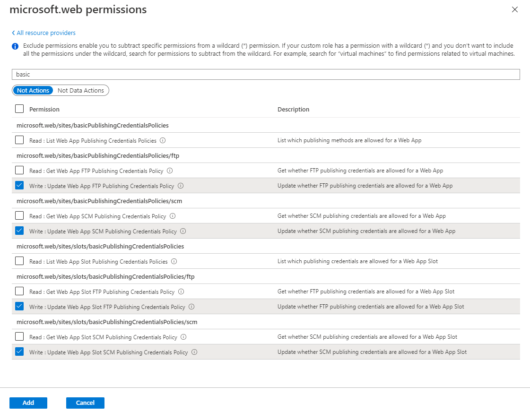Viewport: 530px width, 420px height.
Task: Check "Read : List Web App Publishing Credentials Policies"
Action: pyautogui.click(x=19, y=140)
